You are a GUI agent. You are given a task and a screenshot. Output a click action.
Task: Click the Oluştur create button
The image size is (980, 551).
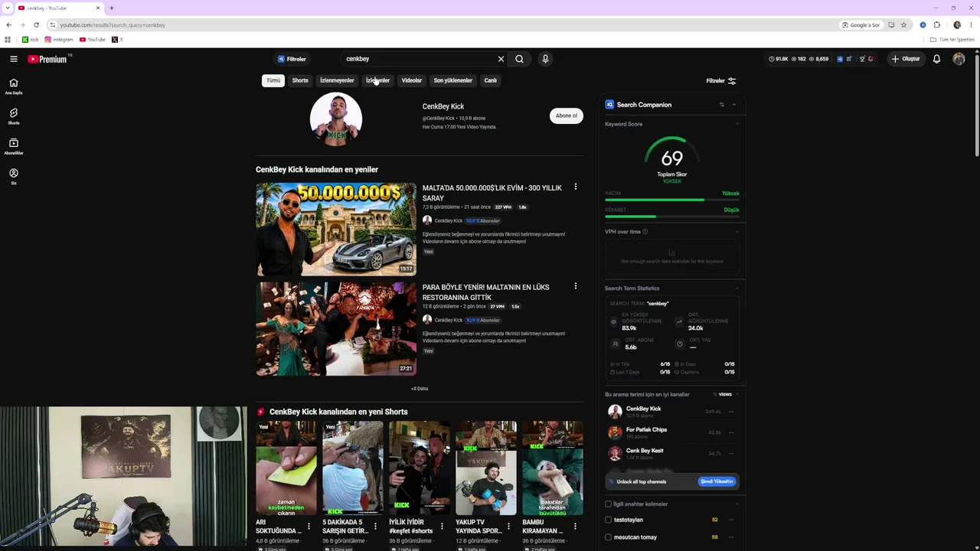click(905, 59)
